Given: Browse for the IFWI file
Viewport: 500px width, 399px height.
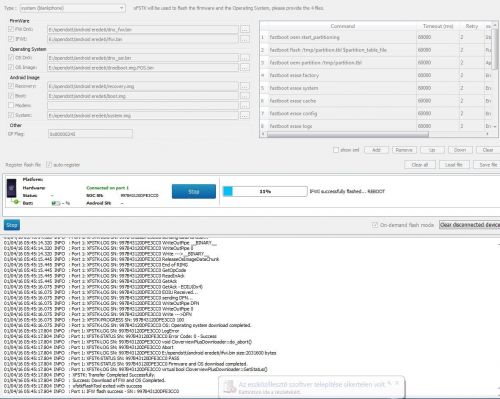Looking at the screenshot, I should tap(245, 39).
